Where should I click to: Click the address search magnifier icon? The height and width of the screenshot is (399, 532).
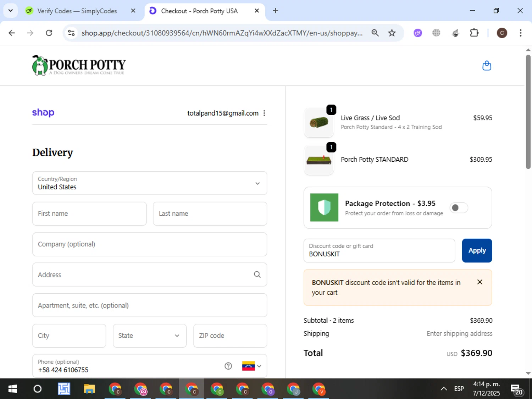pos(257,275)
